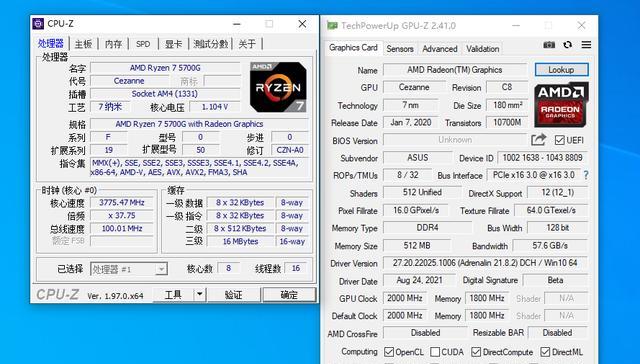Image resolution: width=640 pixels, height=364 pixels.
Task: Toggle the CUDA checkbox
Action: [435, 352]
